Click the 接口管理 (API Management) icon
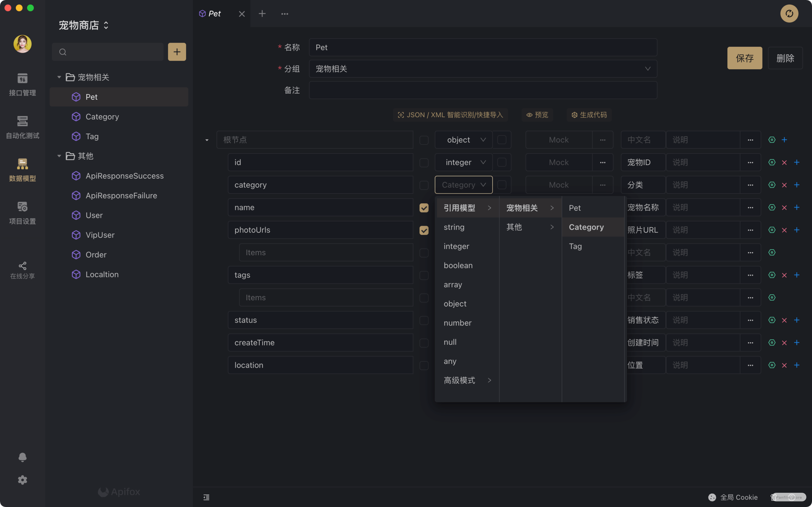This screenshot has height=507, width=812. pos(22,84)
